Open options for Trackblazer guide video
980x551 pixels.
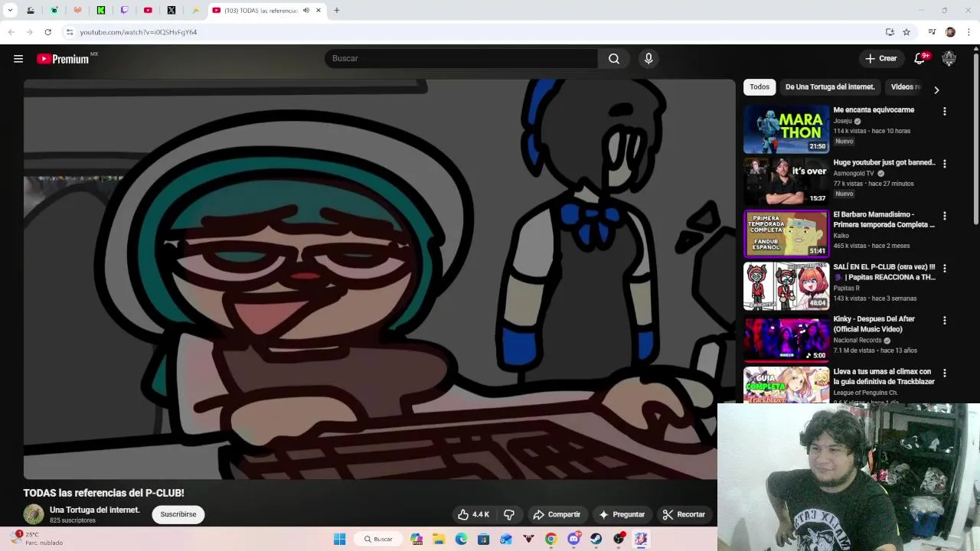click(944, 373)
